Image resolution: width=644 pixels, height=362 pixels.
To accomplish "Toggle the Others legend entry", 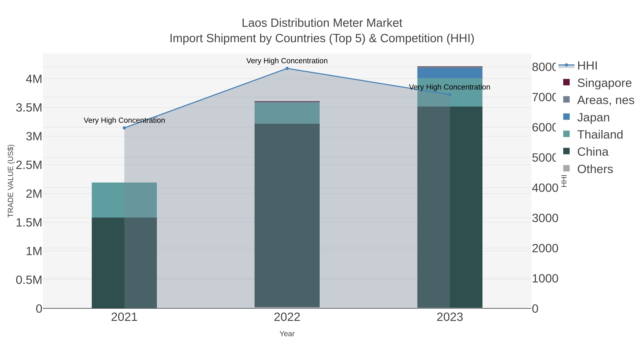I will tap(588, 169).
